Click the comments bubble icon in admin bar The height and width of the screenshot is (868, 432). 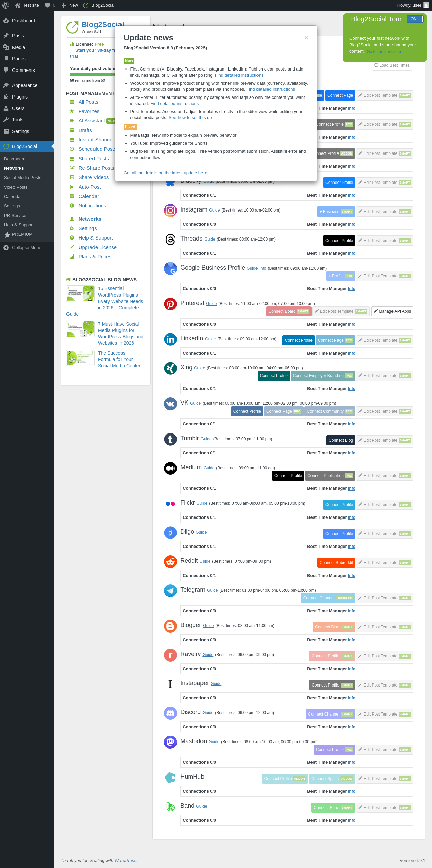click(x=47, y=5)
